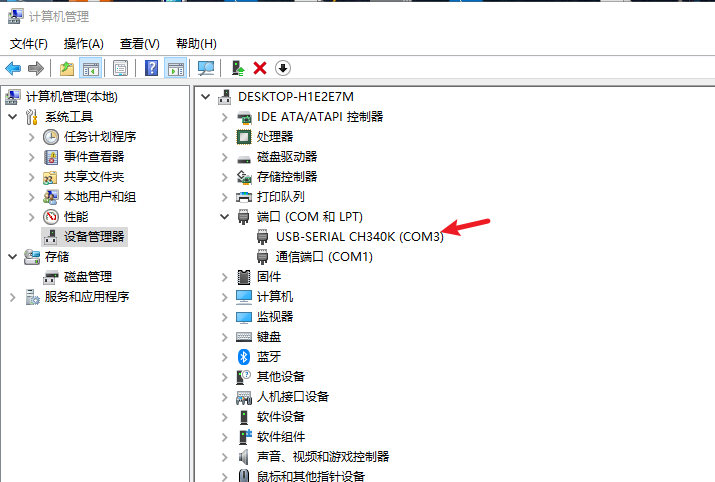Select USB-SERIAL CH340K (COM3) device
715x482 pixels.
(x=359, y=237)
